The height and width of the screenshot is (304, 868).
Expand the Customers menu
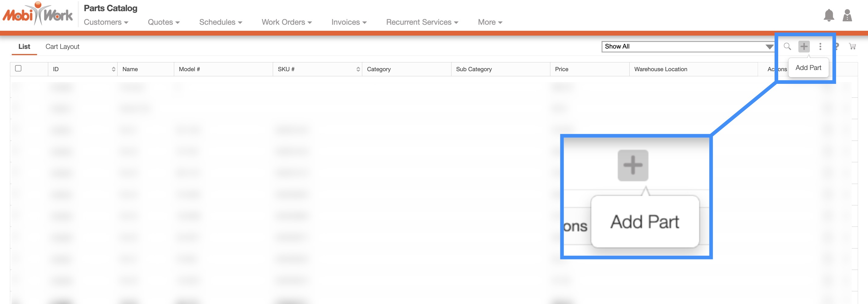click(x=106, y=22)
